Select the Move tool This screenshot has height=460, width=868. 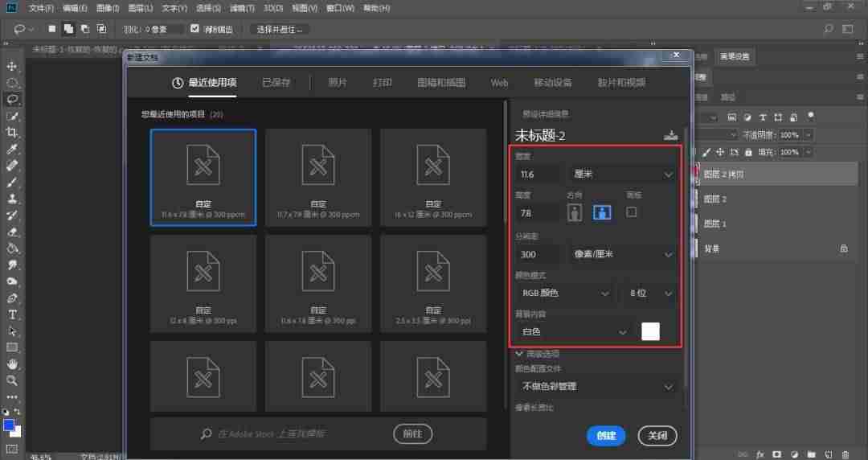(11, 66)
